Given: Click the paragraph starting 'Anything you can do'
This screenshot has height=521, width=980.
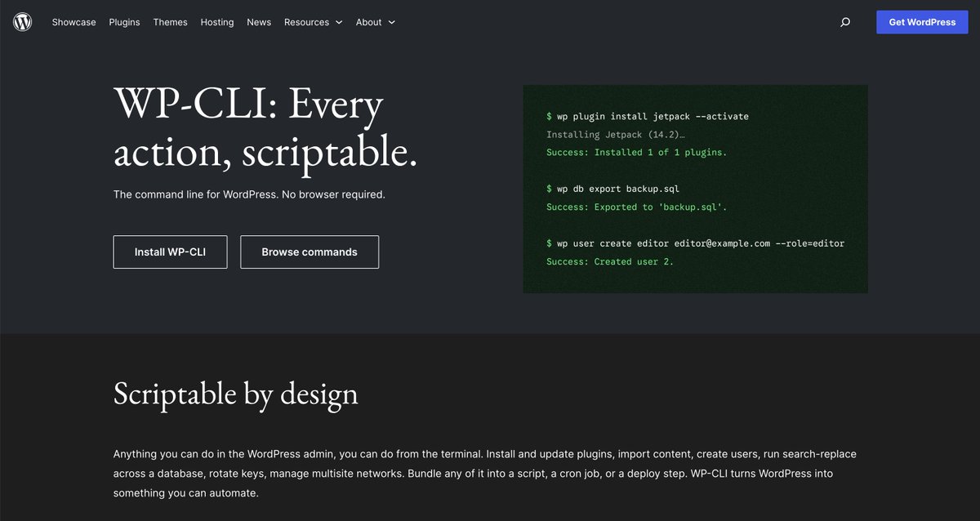Looking at the screenshot, I should tap(485, 474).
